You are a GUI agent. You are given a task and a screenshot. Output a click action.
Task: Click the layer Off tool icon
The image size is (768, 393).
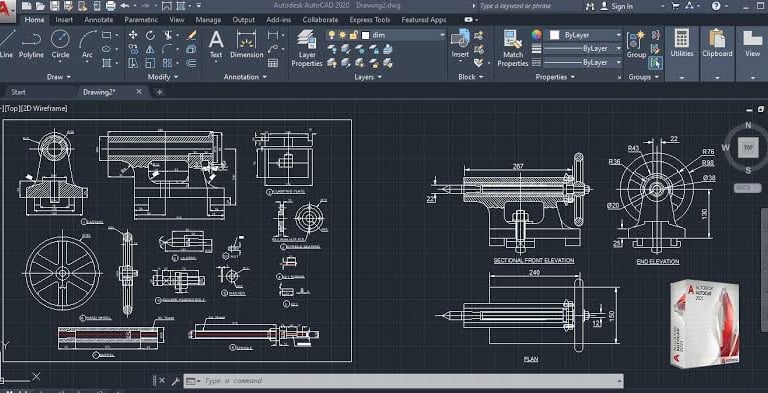332,49
